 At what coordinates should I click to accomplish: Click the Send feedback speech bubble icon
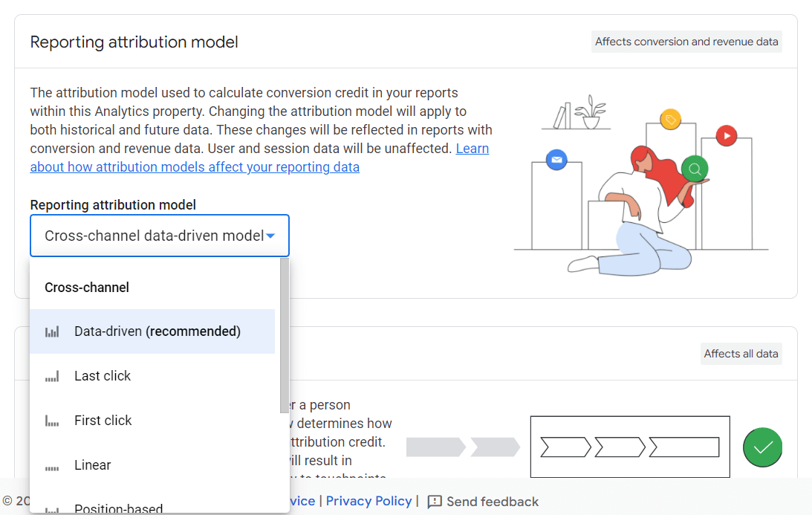coord(435,502)
